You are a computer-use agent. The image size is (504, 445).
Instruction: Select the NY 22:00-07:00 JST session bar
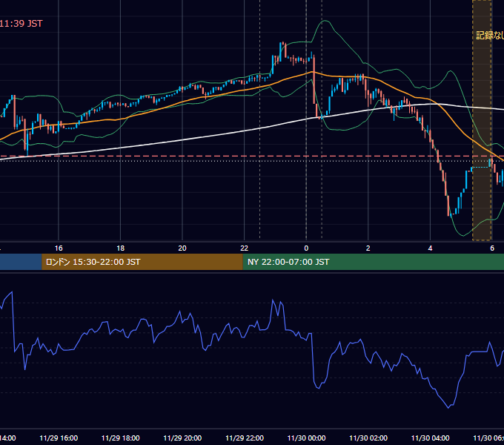373,262
